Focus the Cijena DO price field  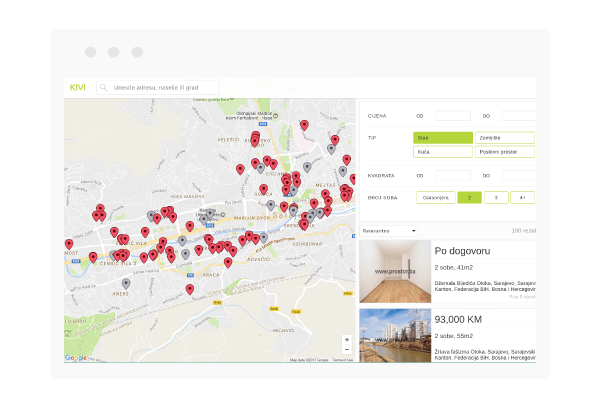click(x=519, y=116)
